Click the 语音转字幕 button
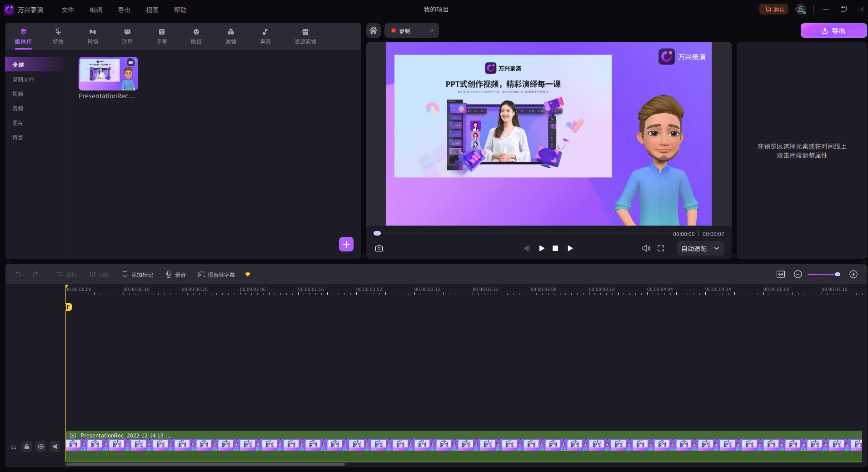 click(x=216, y=275)
